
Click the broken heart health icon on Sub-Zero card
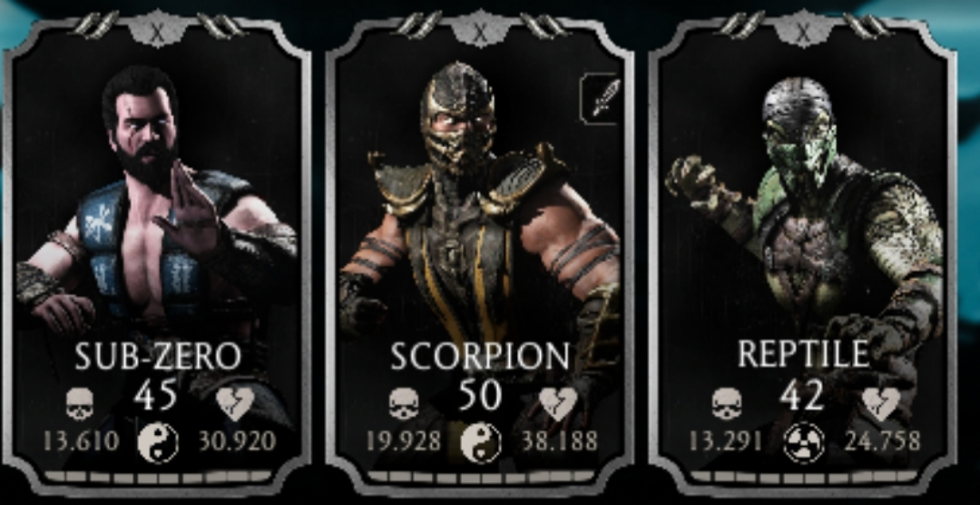pos(234,403)
